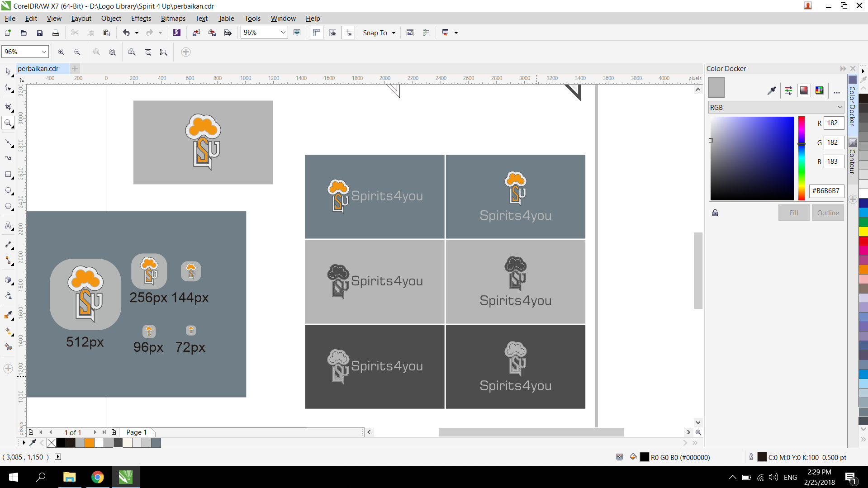
Task: Toggle Show Grid button
Action: pyautogui.click(x=332, y=33)
